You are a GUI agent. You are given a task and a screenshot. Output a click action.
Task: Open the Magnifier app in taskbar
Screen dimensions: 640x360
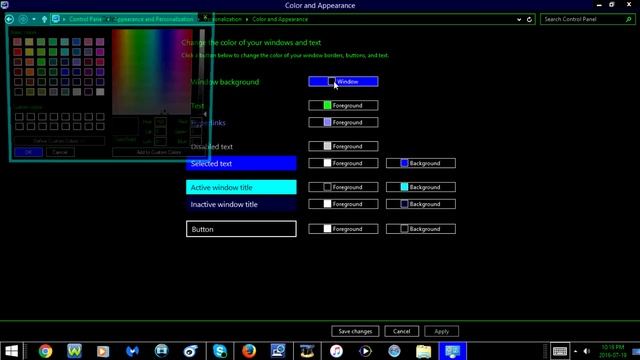[278, 351]
